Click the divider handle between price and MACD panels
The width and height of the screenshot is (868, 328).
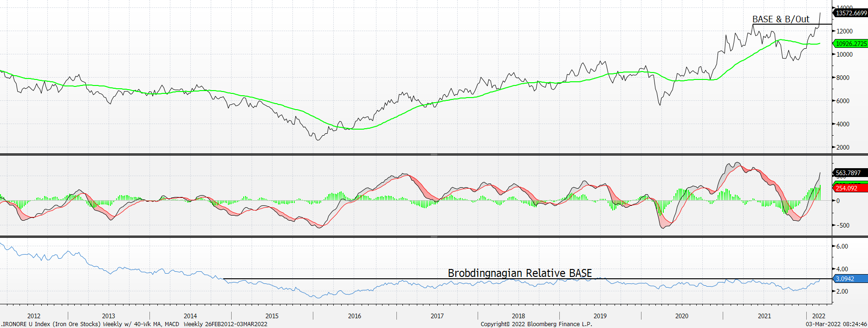coord(434,154)
